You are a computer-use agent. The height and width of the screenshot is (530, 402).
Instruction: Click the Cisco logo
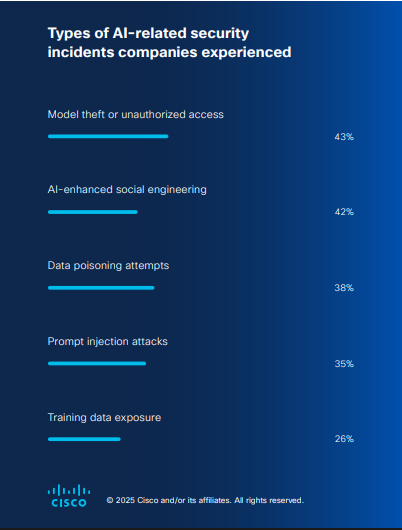pos(69,496)
